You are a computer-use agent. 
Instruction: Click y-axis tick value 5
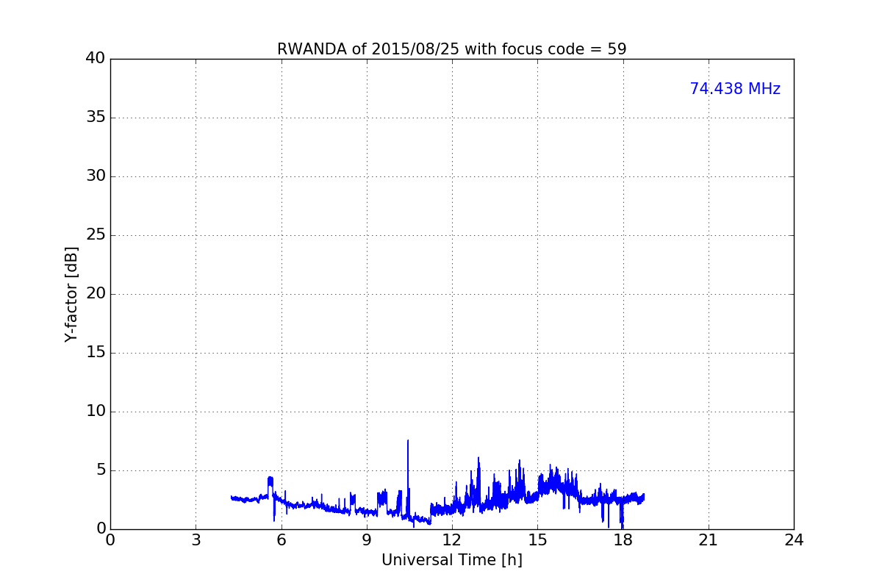(101, 470)
